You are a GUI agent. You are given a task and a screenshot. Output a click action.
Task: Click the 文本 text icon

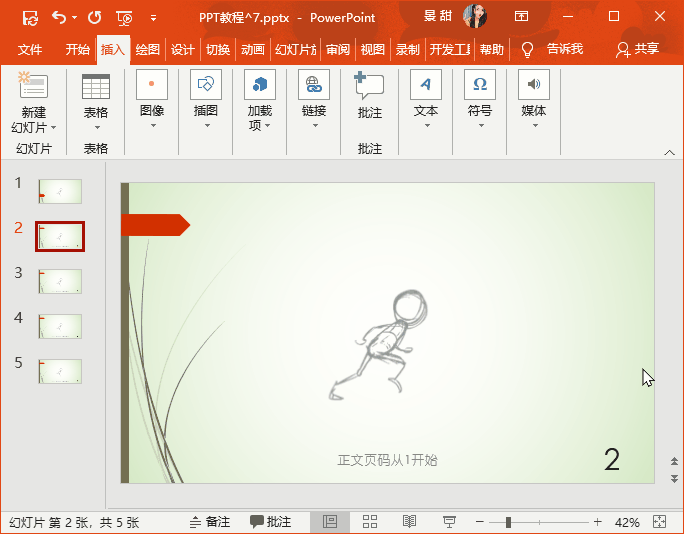pos(426,84)
